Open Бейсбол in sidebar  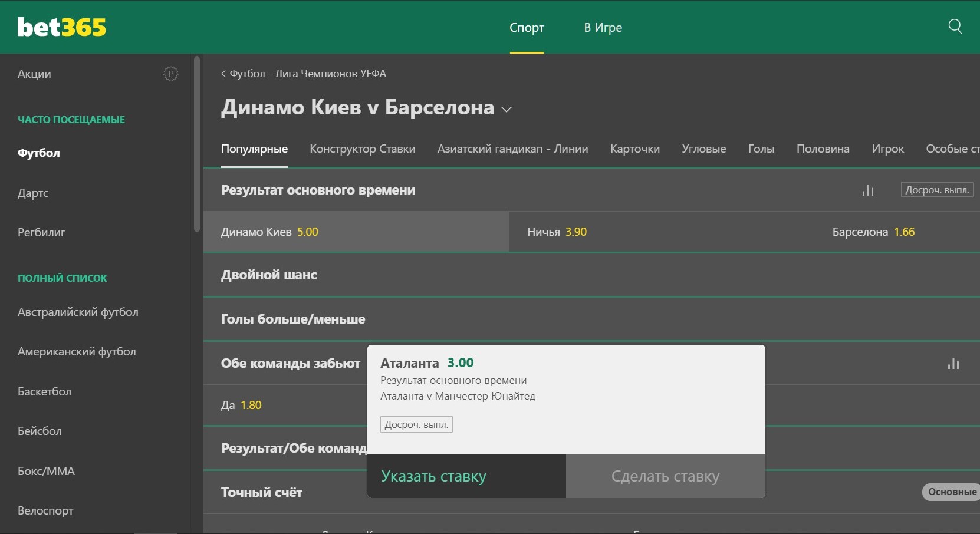(x=40, y=431)
